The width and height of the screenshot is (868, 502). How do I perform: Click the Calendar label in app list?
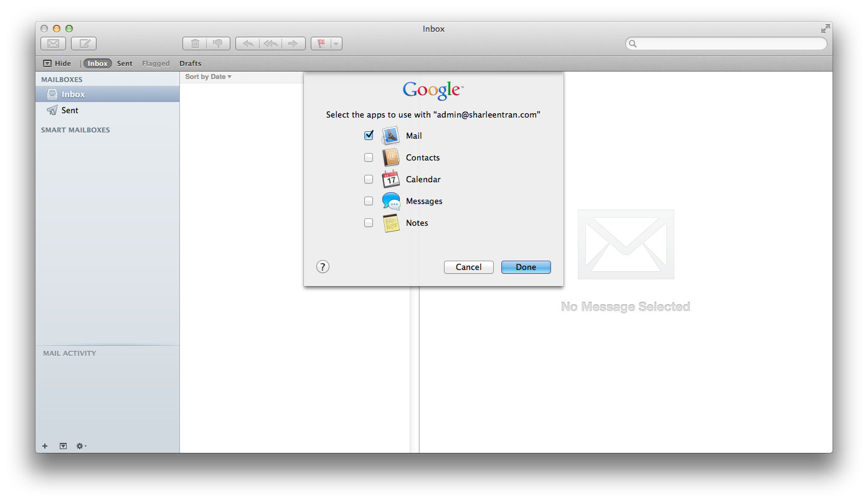tap(423, 179)
